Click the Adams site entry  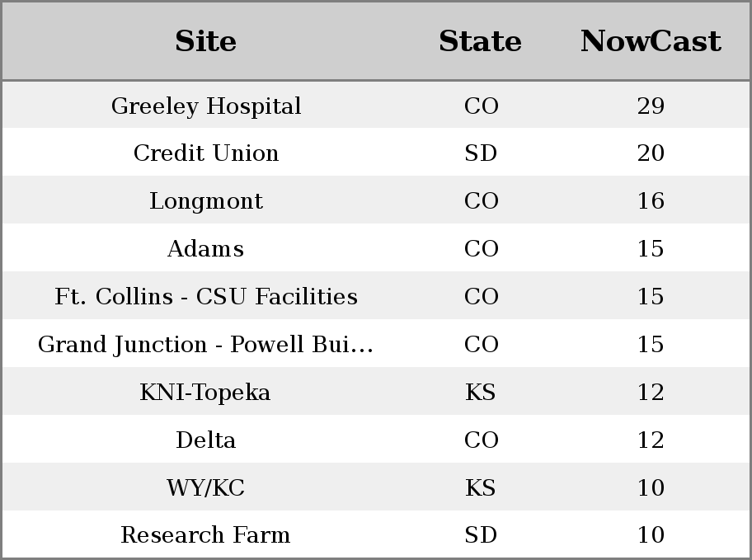[x=206, y=248]
